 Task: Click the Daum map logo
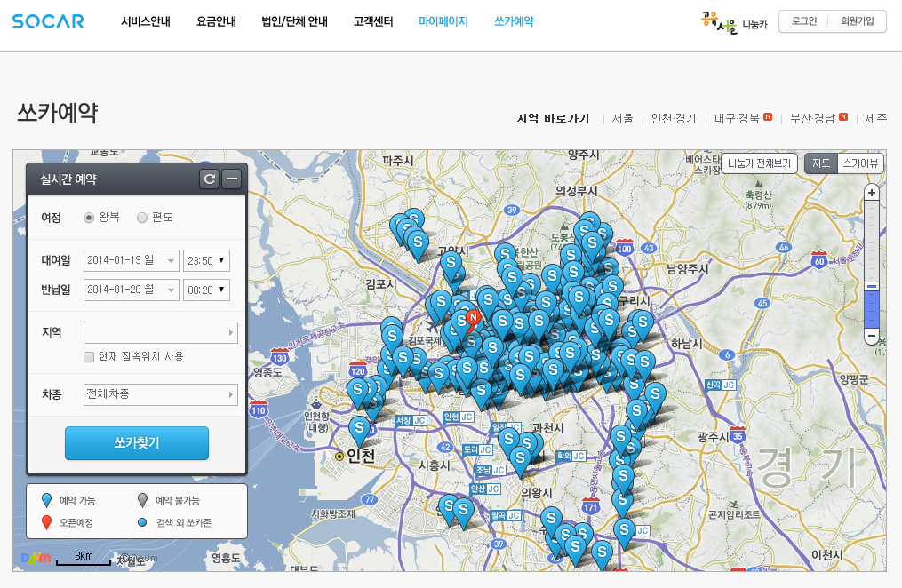pos(35,558)
